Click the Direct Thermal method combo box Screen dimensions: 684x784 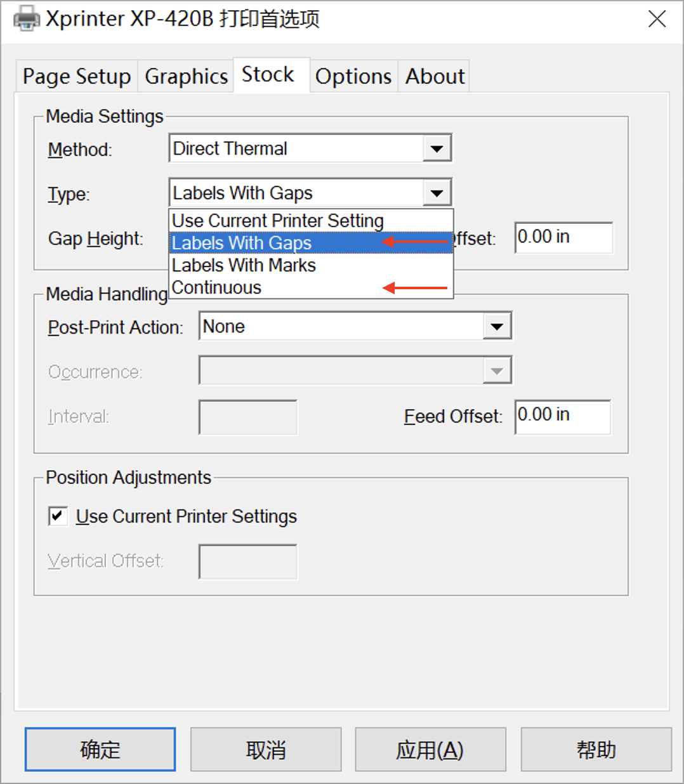point(310,148)
